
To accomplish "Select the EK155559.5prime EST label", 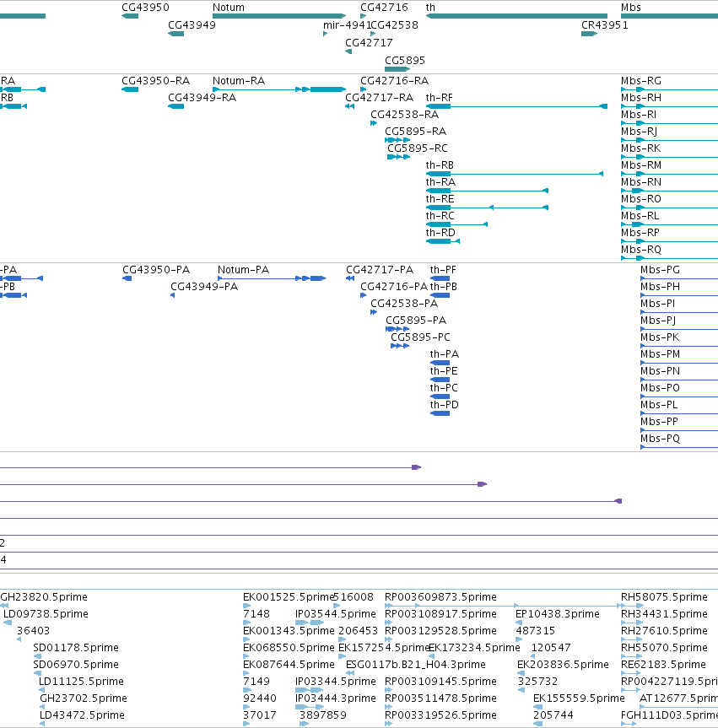I will coord(579,698).
